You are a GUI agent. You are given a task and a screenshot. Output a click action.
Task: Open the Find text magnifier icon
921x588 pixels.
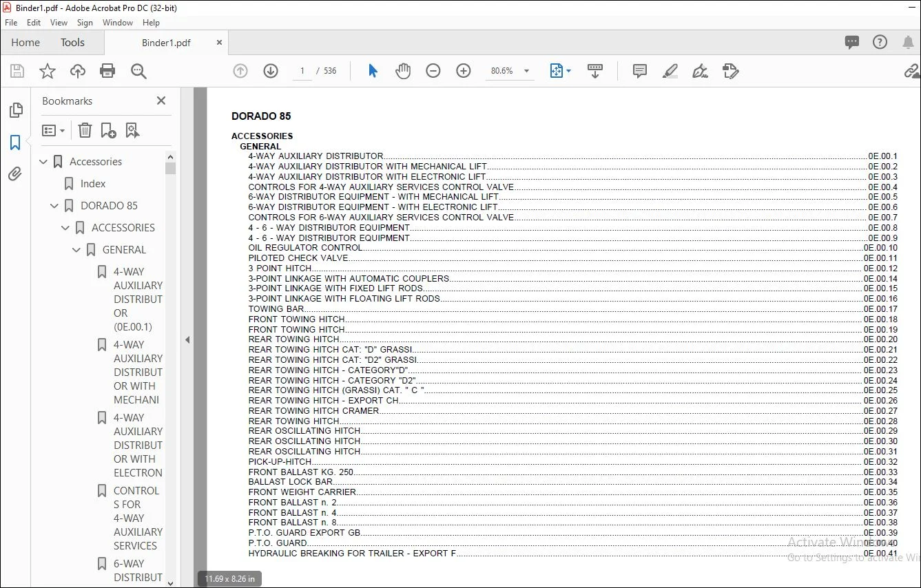138,71
